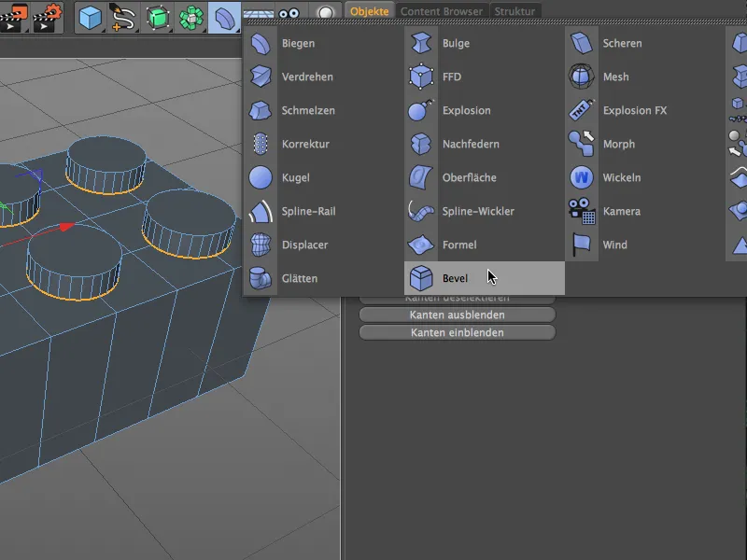Select the Kugel deformer icon
The image size is (747, 560).
pyautogui.click(x=261, y=177)
